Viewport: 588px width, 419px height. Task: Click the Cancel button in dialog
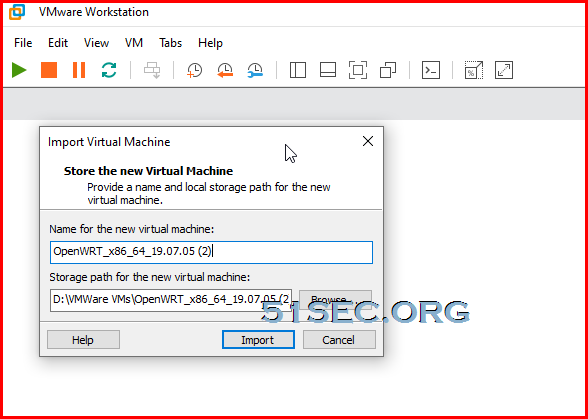(339, 340)
